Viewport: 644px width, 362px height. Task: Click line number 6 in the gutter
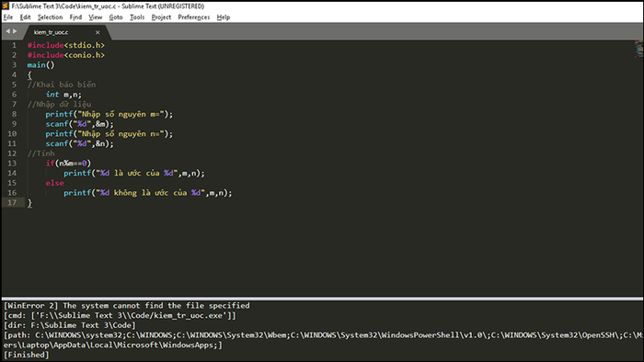pyautogui.click(x=15, y=95)
